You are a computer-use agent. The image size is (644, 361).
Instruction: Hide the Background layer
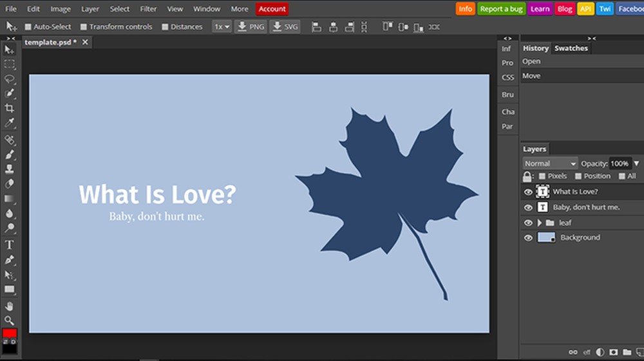(x=528, y=237)
